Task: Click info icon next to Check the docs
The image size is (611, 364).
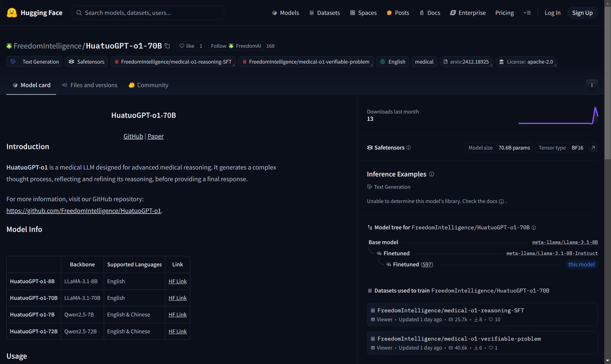Action: click(501, 201)
